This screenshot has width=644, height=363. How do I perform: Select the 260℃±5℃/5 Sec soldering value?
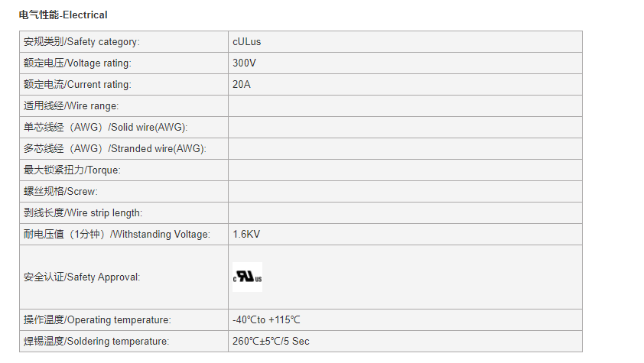[x=271, y=342]
